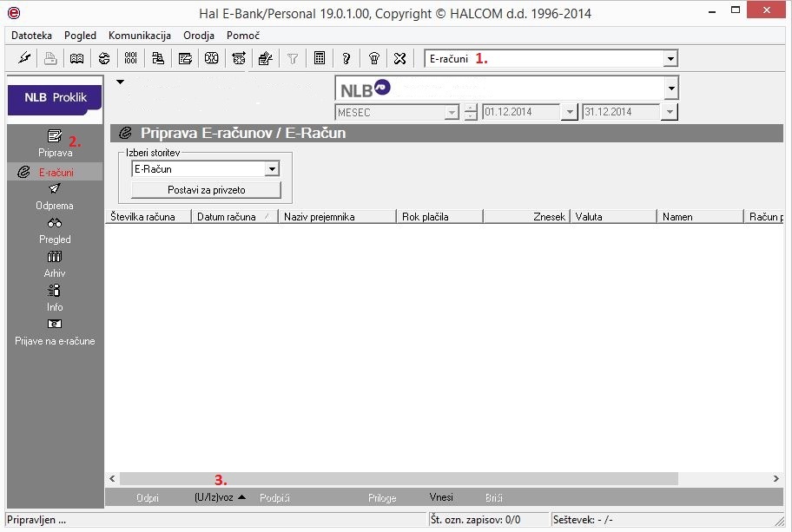Screen dimensions: 792x532
Task: Expand the NLB bank account dropdown
Action: 670,89
